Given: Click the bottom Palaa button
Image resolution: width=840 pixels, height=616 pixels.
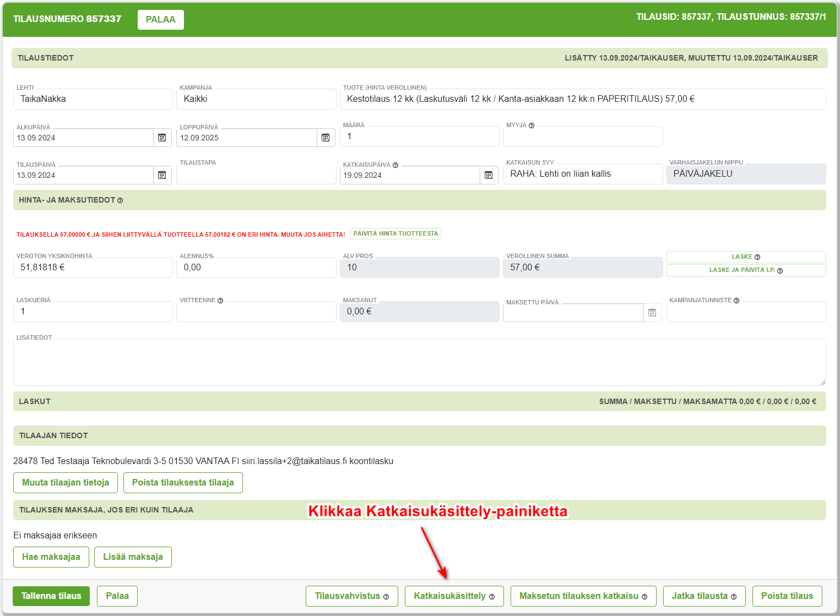Looking at the screenshot, I should click(117, 596).
